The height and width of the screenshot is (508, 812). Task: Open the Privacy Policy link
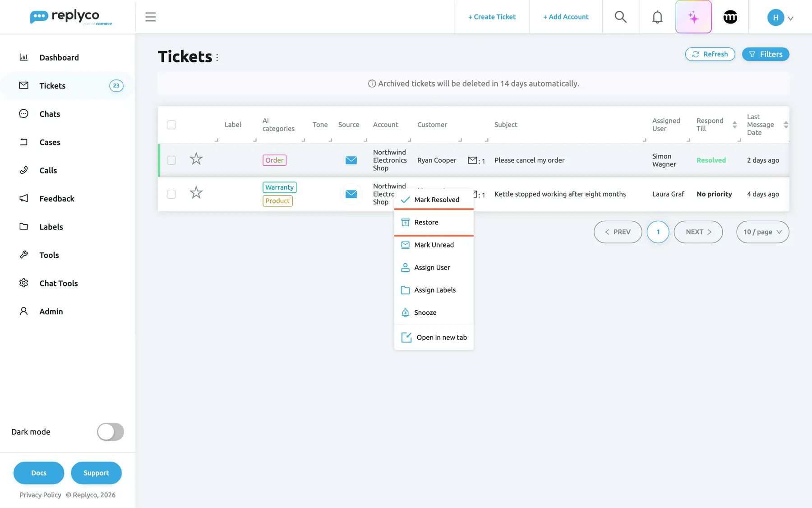point(41,495)
